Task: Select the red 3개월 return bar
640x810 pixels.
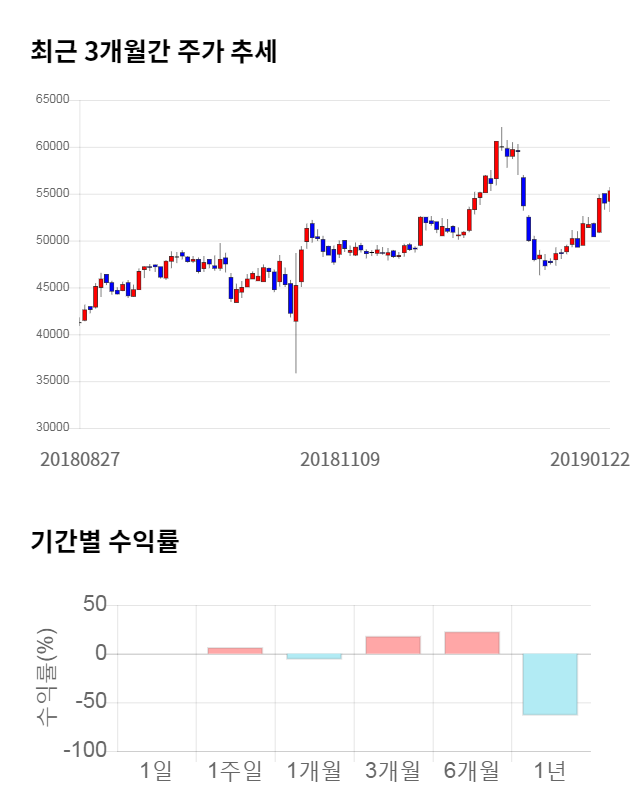Action: click(x=393, y=645)
